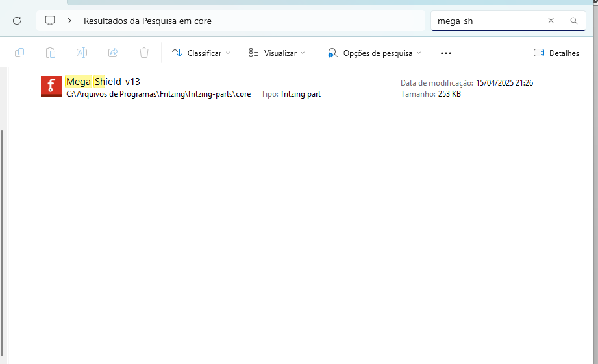The image size is (598, 364).
Task: Click the Rename toolbar icon
Action: click(x=82, y=53)
